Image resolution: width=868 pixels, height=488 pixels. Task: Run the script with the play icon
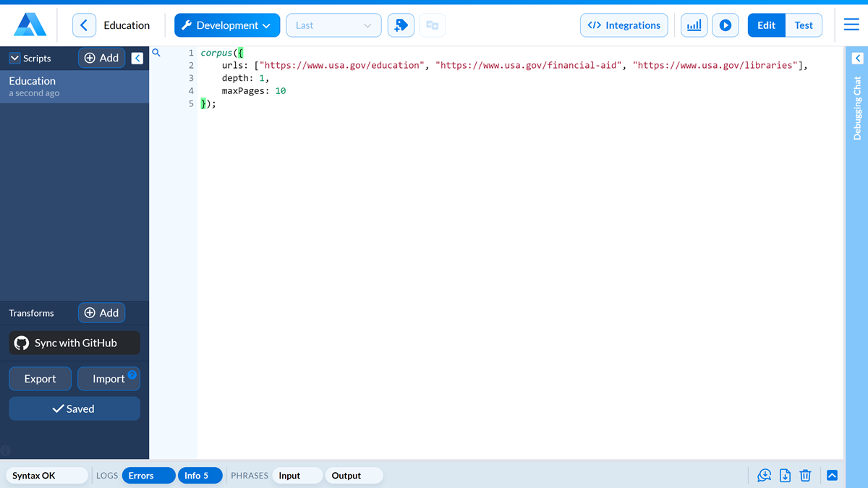tap(726, 25)
